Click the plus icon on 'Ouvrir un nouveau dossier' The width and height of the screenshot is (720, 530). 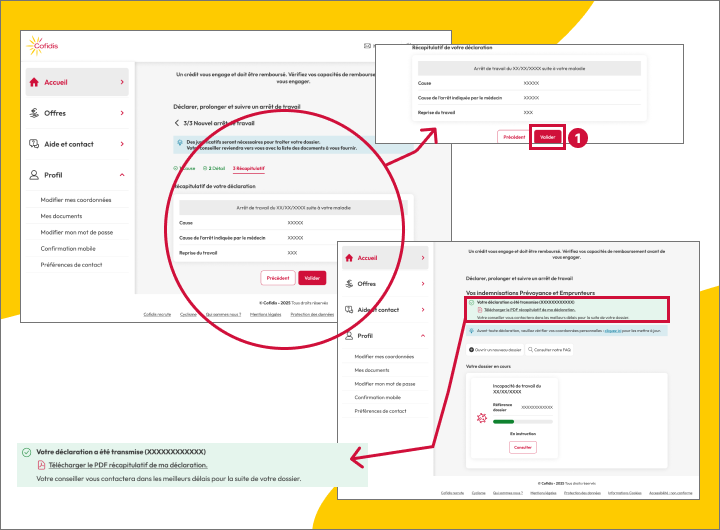(x=471, y=349)
